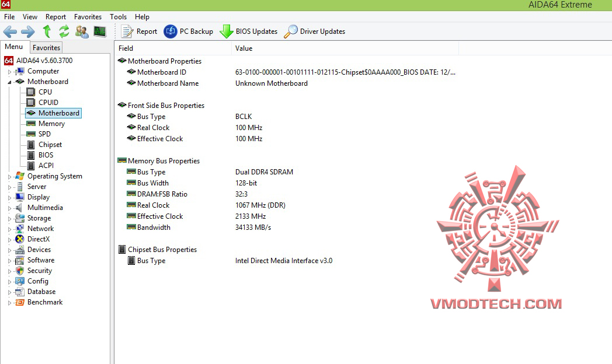Expand the DirectX tree node
The image size is (612, 364).
coord(9,240)
